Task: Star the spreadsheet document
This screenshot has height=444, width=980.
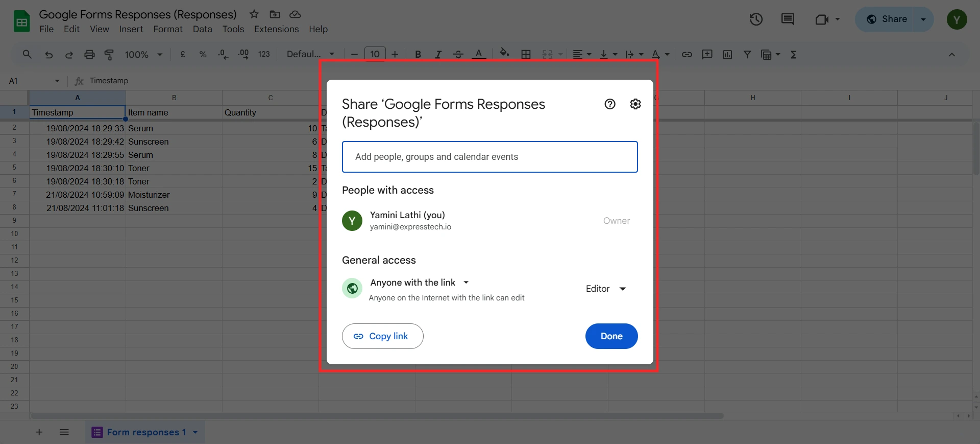Action: 254,14
